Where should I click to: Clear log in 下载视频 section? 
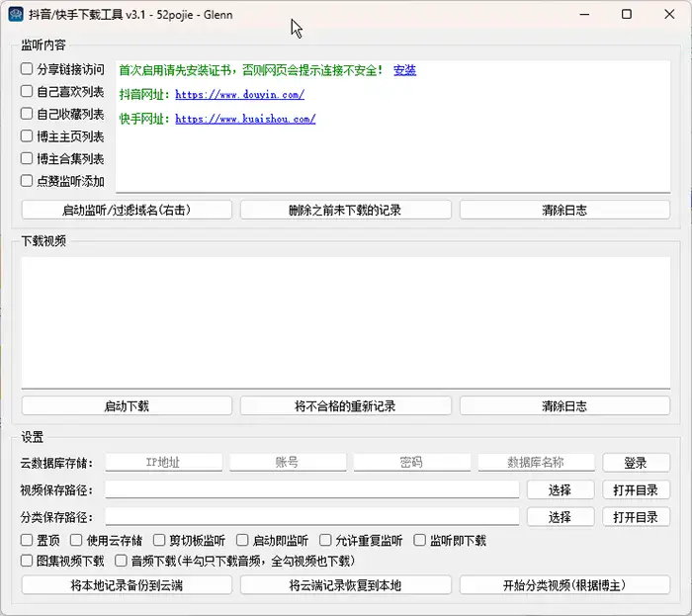pyautogui.click(x=564, y=406)
